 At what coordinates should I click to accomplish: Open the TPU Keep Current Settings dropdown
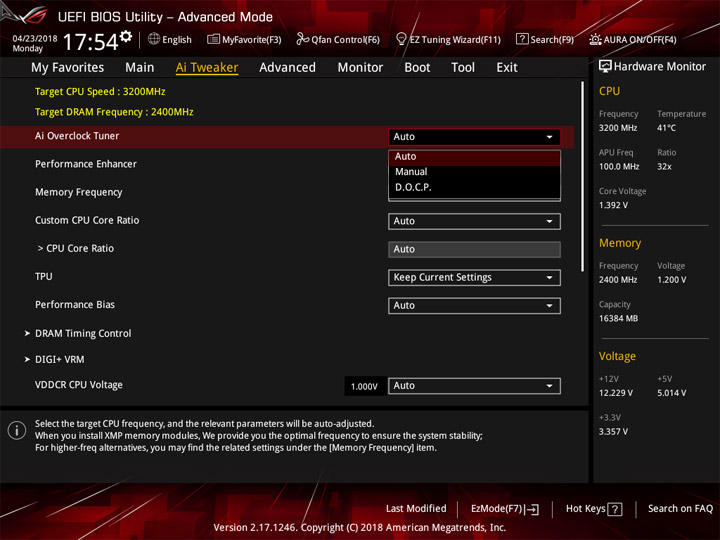[474, 277]
